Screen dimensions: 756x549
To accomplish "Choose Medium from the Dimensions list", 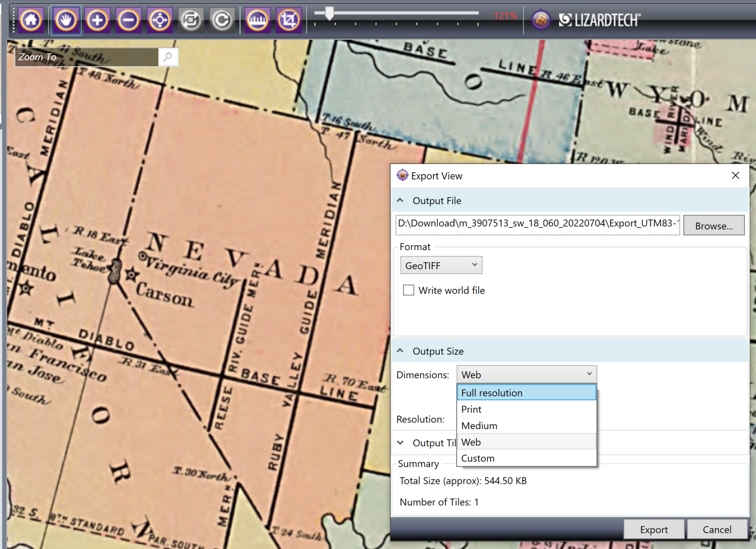I will click(x=526, y=426).
